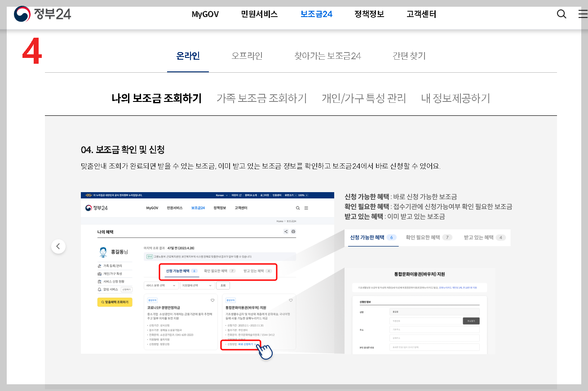This screenshot has width=588, height=391.
Task: Click the 정부24 logo in the page header
Action: click(43, 14)
